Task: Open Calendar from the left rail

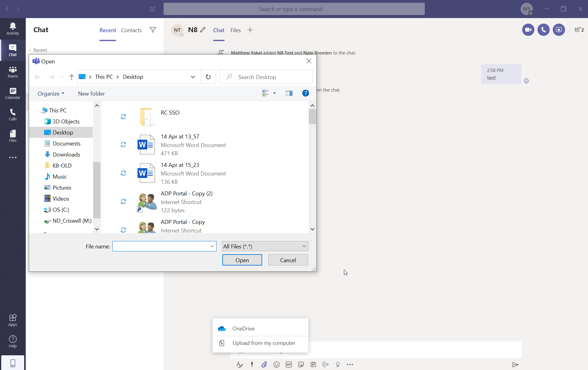Action: (x=13, y=93)
